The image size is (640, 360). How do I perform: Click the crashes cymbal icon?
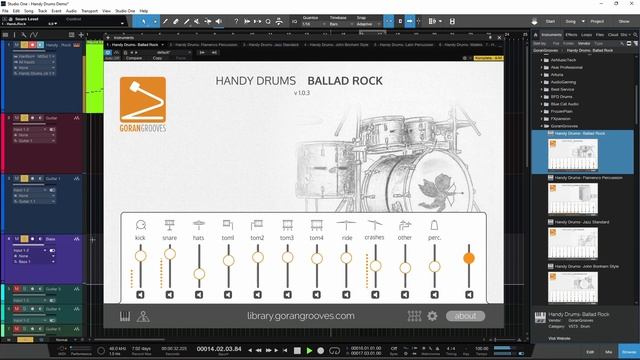(374, 224)
